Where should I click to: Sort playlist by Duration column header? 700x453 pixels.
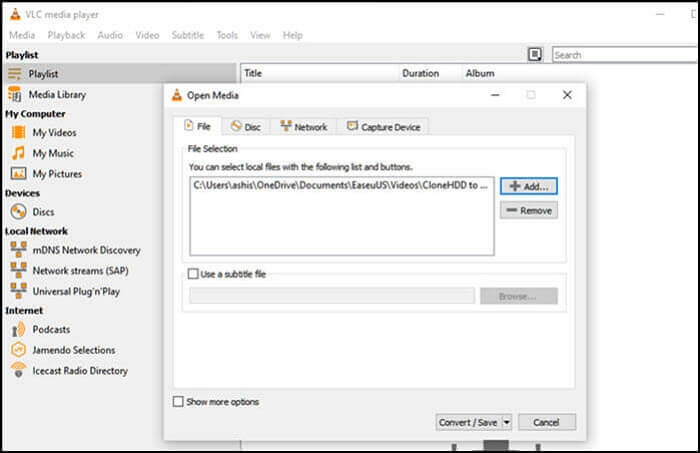pyautogui.click(x=429, y=73)
